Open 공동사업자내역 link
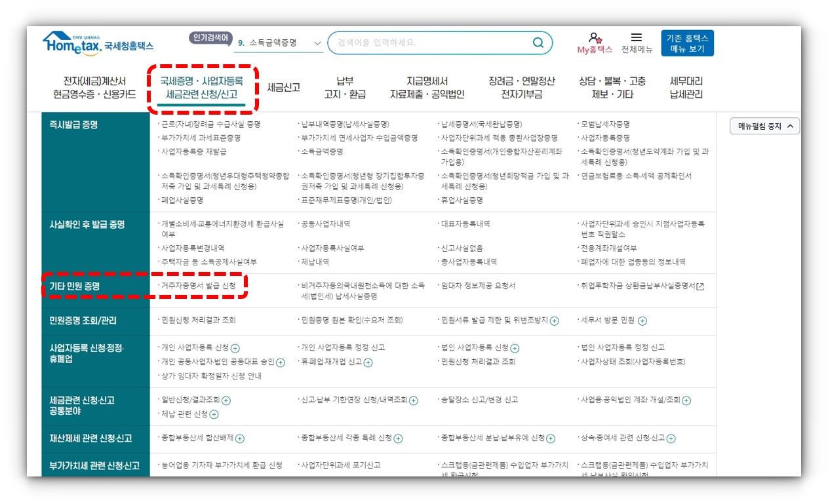 325,224
